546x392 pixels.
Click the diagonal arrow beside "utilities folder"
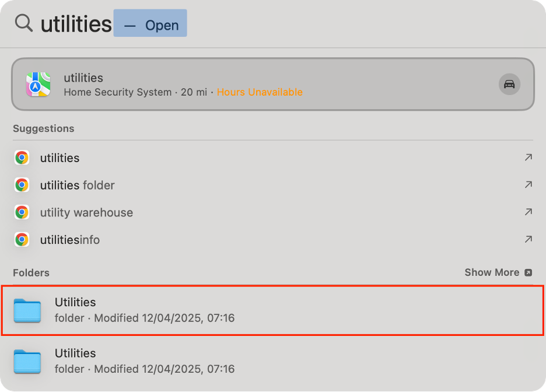pos(528,184)
